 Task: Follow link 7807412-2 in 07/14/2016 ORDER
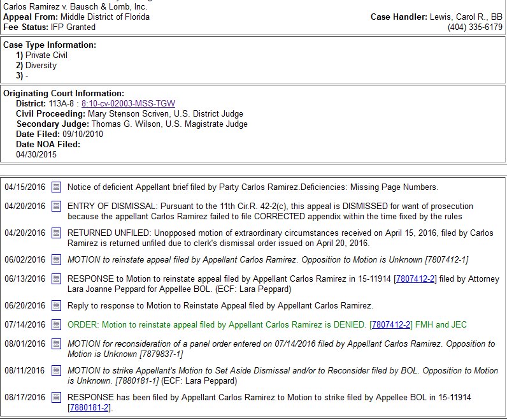[391, 325]
